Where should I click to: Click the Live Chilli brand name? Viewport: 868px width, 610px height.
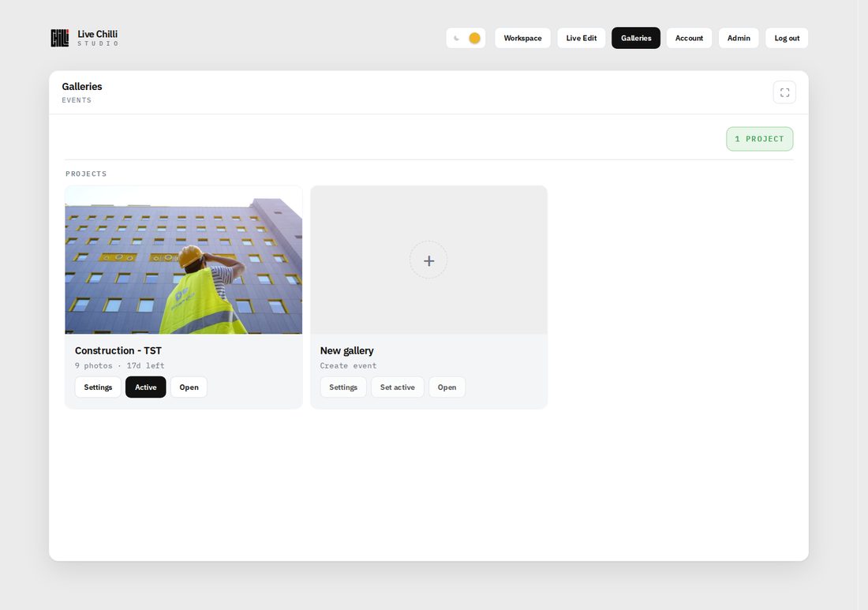[x=97, y=34]
